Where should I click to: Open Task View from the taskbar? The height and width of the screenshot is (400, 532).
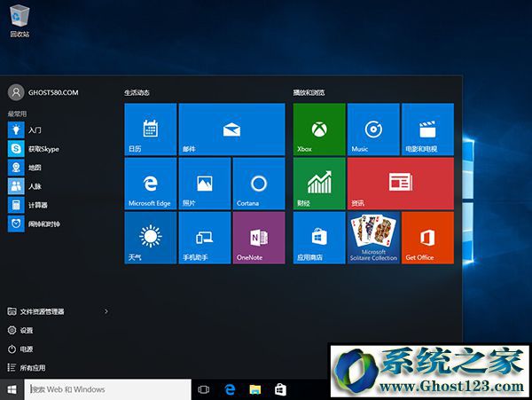click(204, 389)
